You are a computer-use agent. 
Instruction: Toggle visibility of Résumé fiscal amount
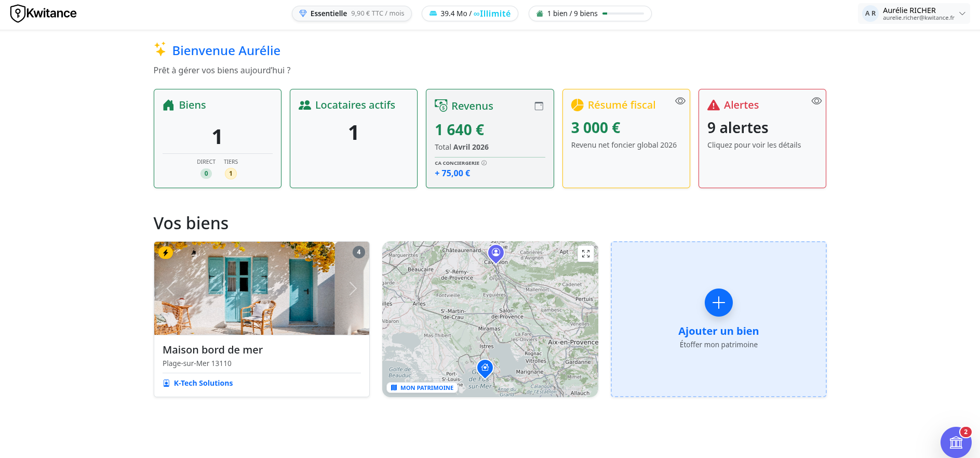click(680, 101)
